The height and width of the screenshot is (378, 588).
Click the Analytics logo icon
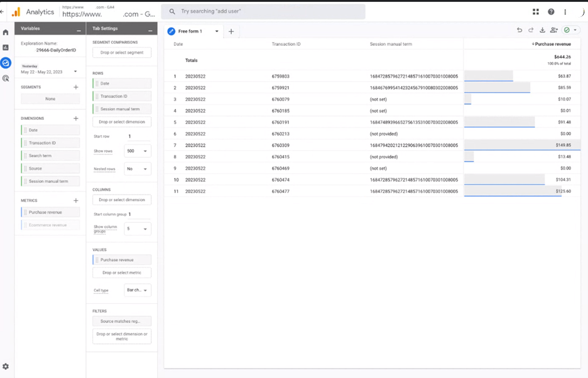pos(16,12)
